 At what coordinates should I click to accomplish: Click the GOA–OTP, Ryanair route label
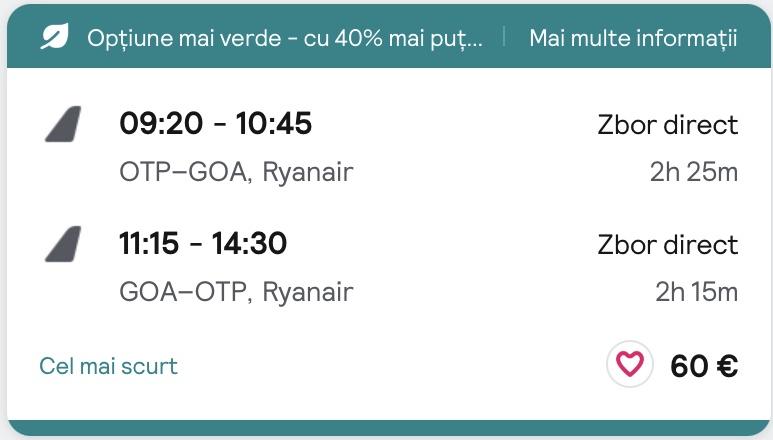click(x=236, y=292)
